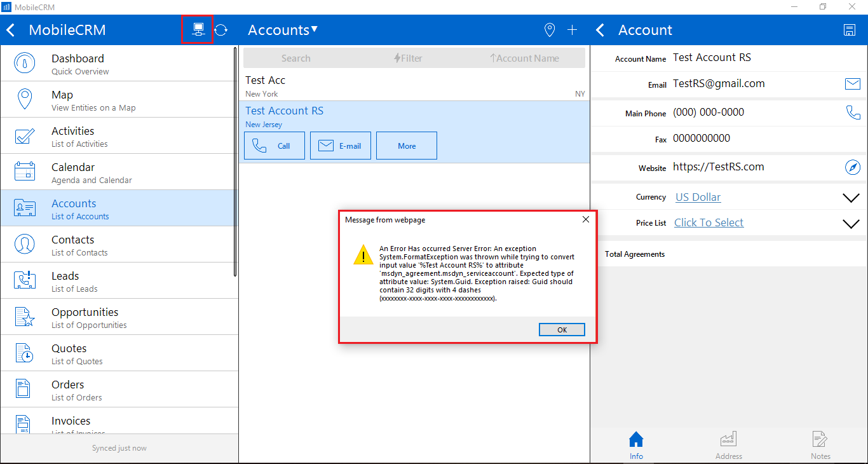Open Map in sidebar
This screenshot has height=464, width=868.
click(119, 100)
